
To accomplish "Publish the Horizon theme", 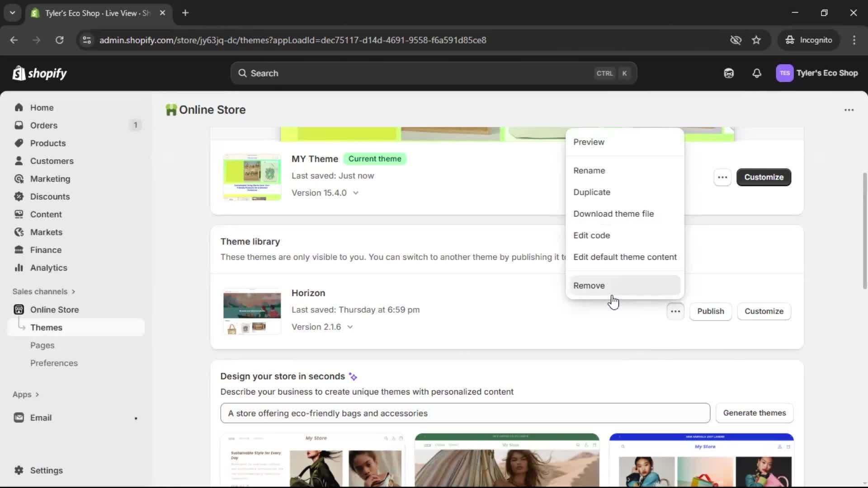I will click(x=710, y=311).
